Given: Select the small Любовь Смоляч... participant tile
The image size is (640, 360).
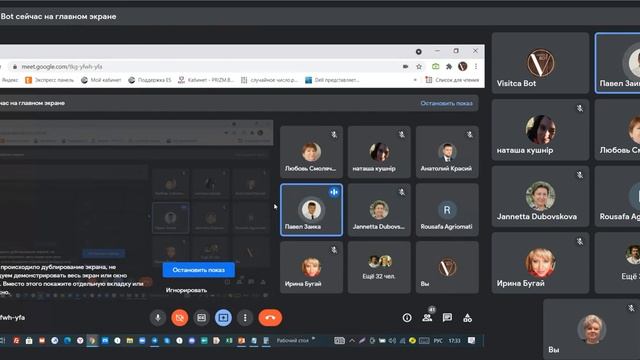Looking at the screenshot, I should [x=311, y=152].
